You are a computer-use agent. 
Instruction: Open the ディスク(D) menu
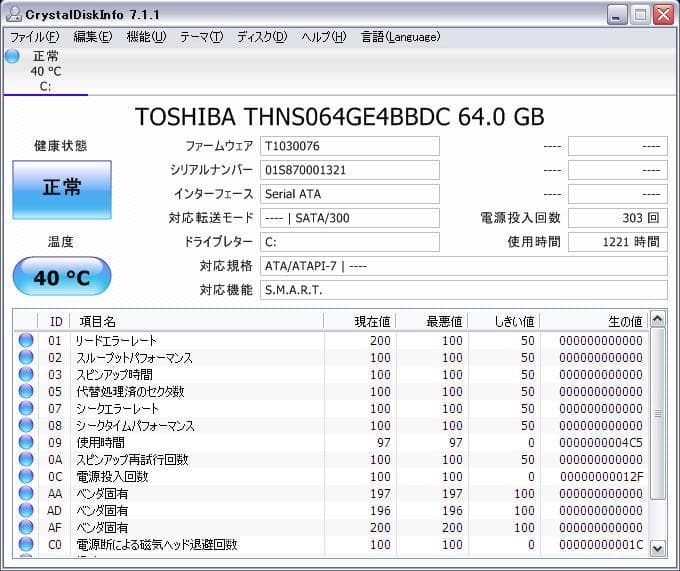tap(262, 37)
